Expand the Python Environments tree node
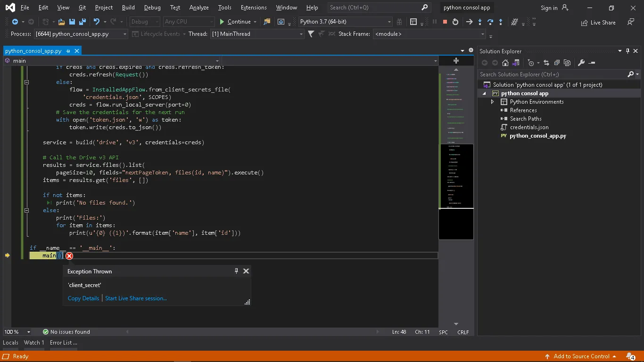This screenshot has height=362, width=644. pos(493,102)
